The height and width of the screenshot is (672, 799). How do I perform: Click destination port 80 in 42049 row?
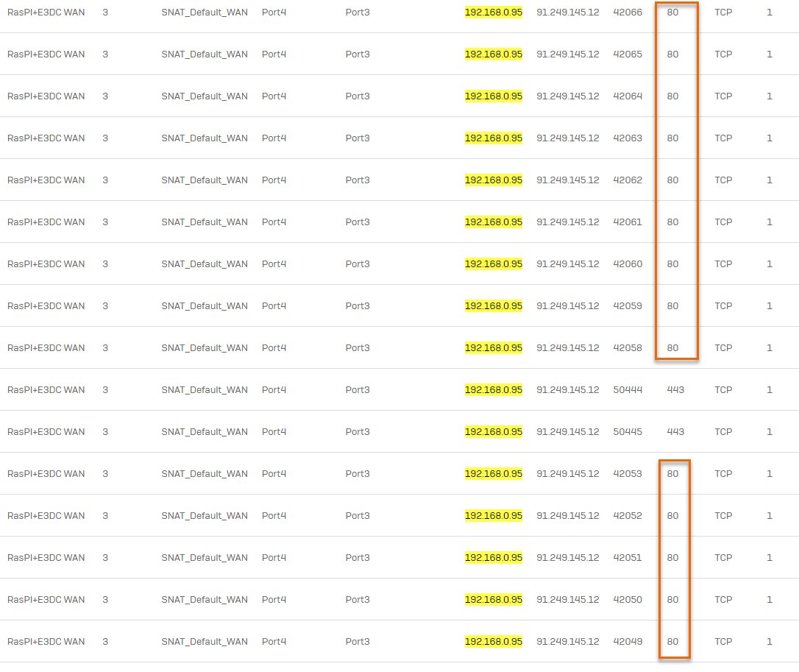[672, 641]
